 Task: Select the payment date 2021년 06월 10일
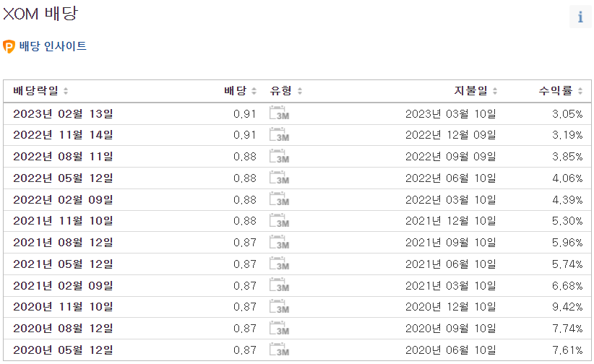pyautogui.click(x=450, y=264)
